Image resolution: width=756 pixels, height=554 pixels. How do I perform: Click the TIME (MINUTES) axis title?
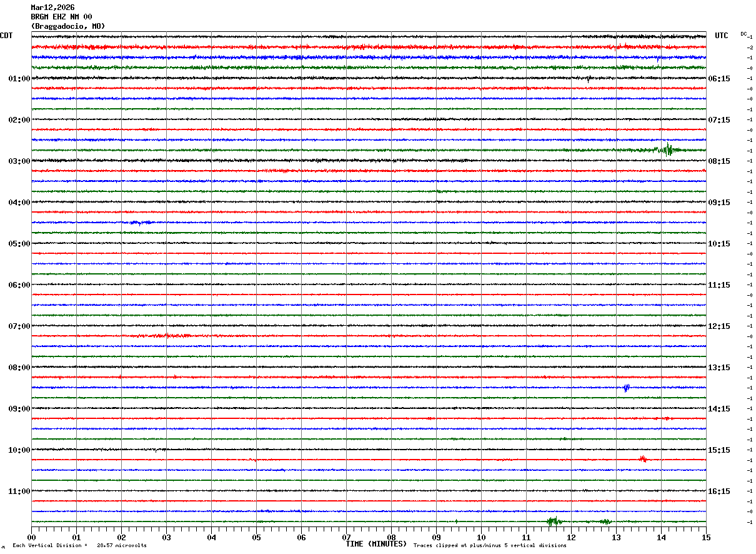point(376,544)
